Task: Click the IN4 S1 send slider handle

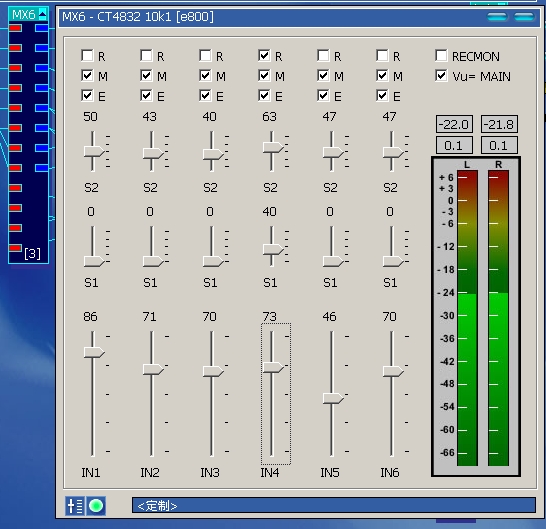Action: pos(273,249)
